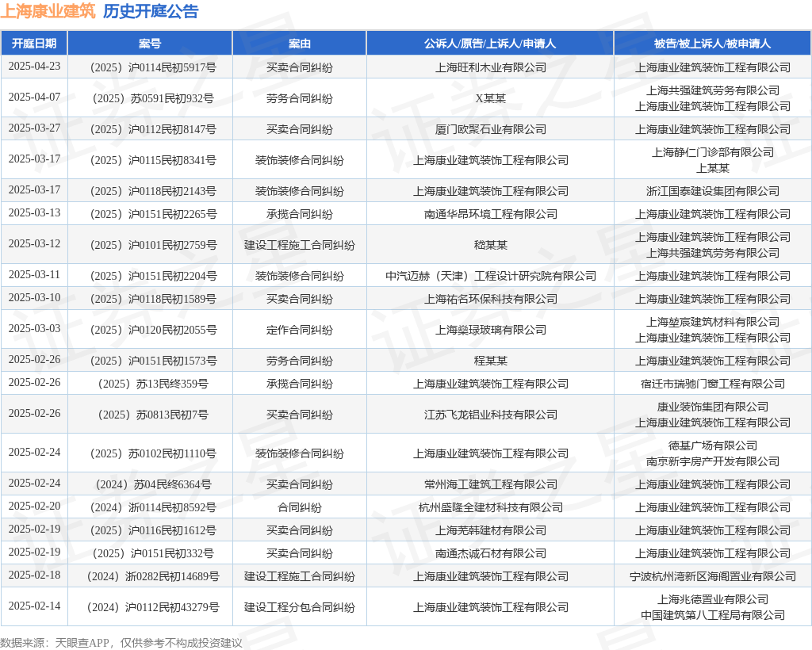The image size is (812, 650).
Task: Click plaintiff 厦门欧聚石业有限公司
Action: click(490, 129)
